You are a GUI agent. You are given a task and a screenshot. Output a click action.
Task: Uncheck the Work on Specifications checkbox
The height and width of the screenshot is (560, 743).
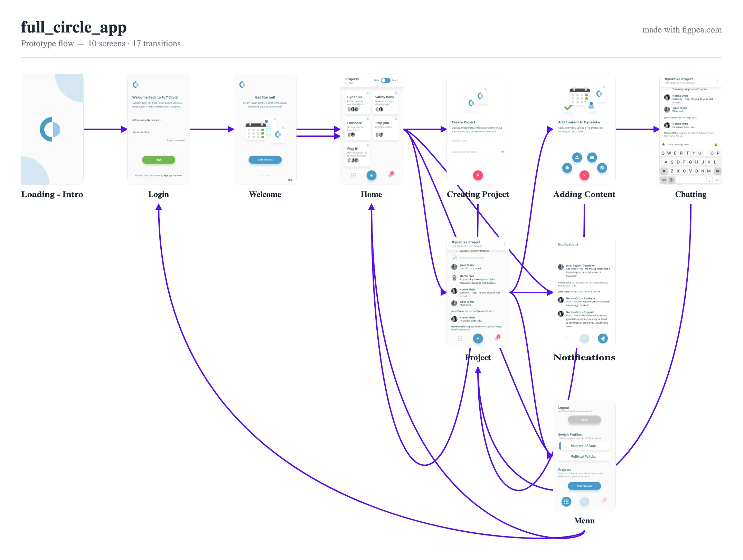click(x=454, y=258)
